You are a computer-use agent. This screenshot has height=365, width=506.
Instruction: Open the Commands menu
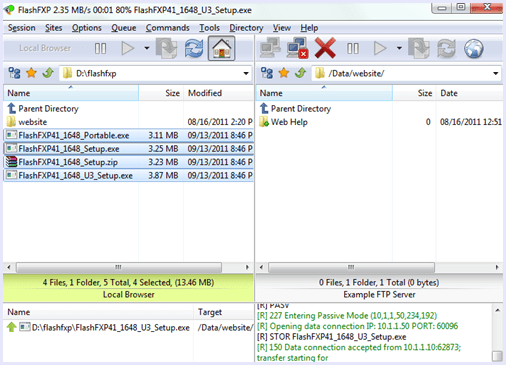167,28
